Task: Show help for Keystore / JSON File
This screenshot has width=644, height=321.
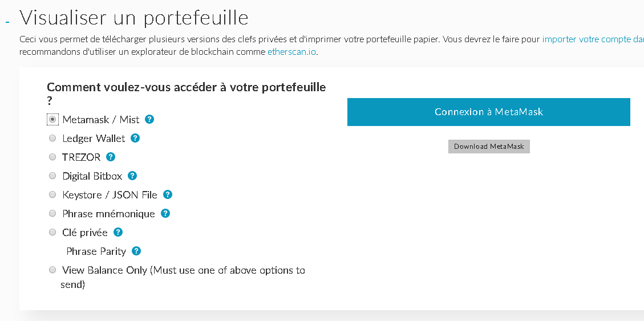Action: coord(168,194)
